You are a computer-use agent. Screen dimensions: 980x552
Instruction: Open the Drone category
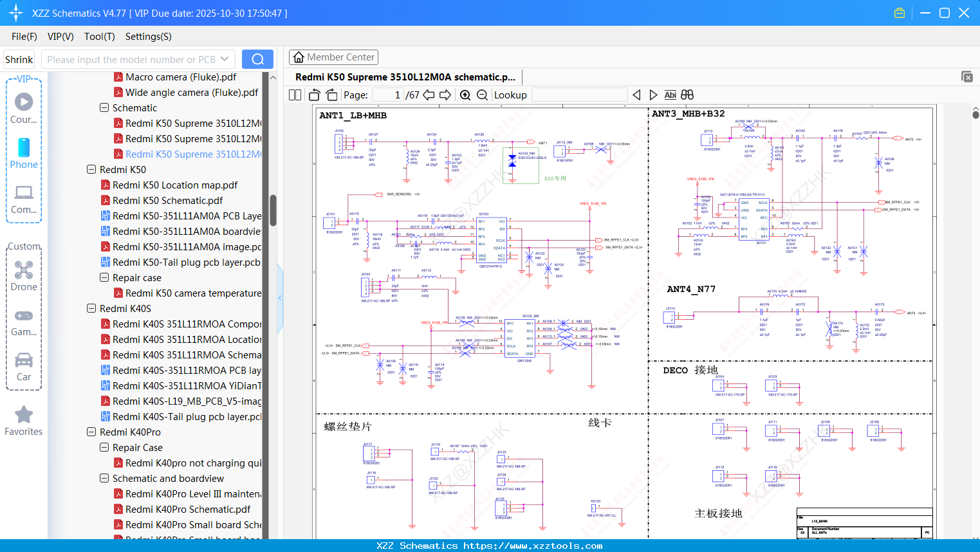[x=24, y=276]
